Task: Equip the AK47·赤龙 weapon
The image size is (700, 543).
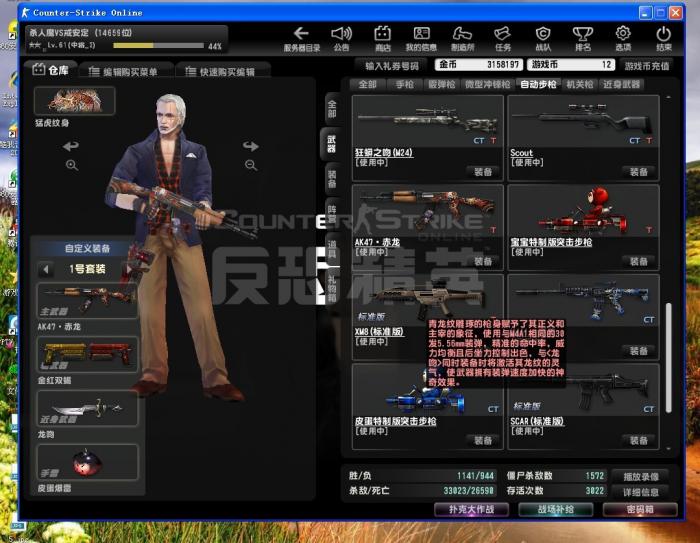Action: [483, 261]
